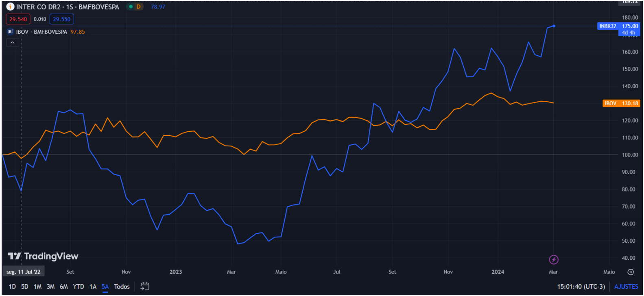Click the red sell price 29.540 button
The image size is (644, 296).
coord(18,19)
